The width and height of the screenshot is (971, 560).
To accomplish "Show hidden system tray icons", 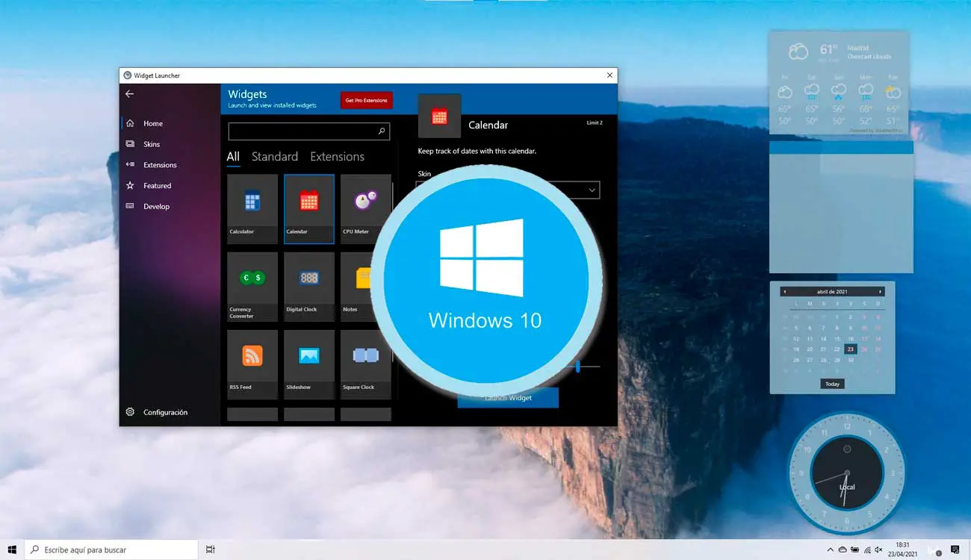I will pyautogui.click(x=830, y=550).
